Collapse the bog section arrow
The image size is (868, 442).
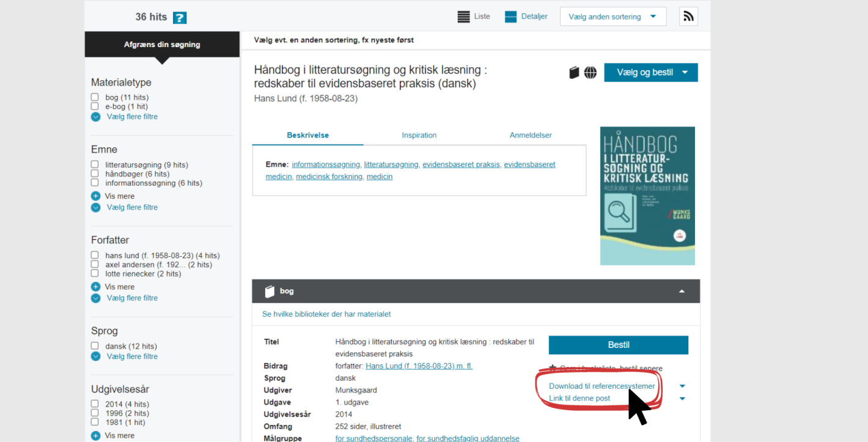(682, 292)
